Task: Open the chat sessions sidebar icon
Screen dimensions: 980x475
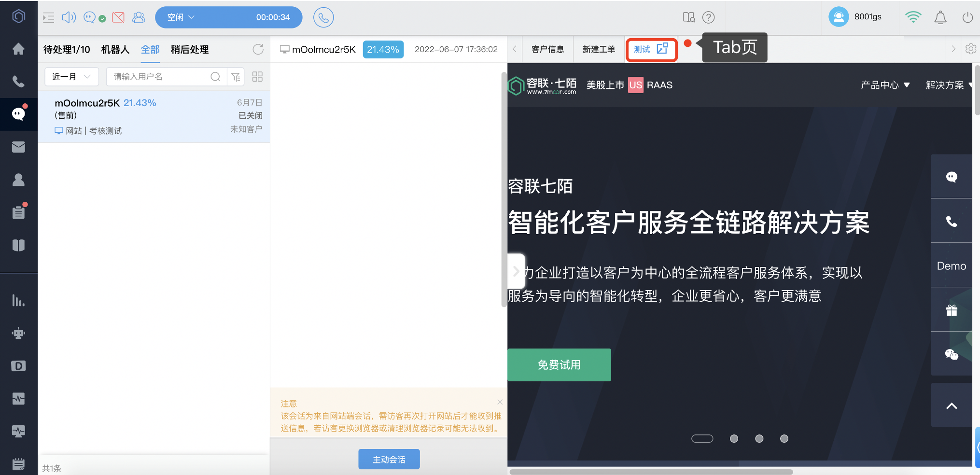Action: pos(18,114)
